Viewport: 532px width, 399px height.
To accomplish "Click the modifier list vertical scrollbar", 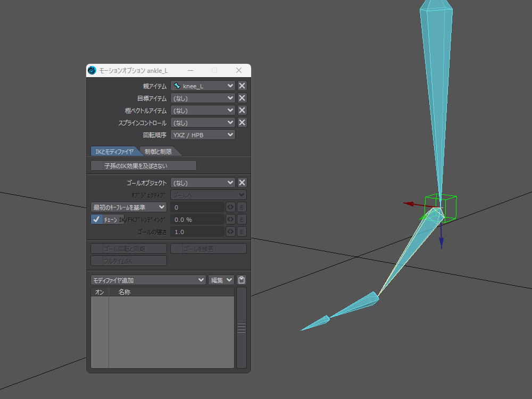I will coord(242,328).
